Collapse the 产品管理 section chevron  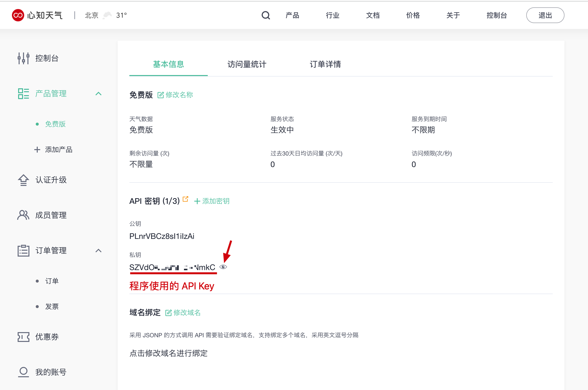99,94
